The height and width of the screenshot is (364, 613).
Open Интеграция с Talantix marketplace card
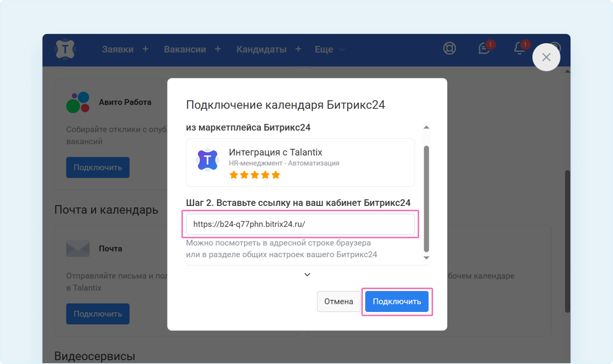[x=300, y=163]
